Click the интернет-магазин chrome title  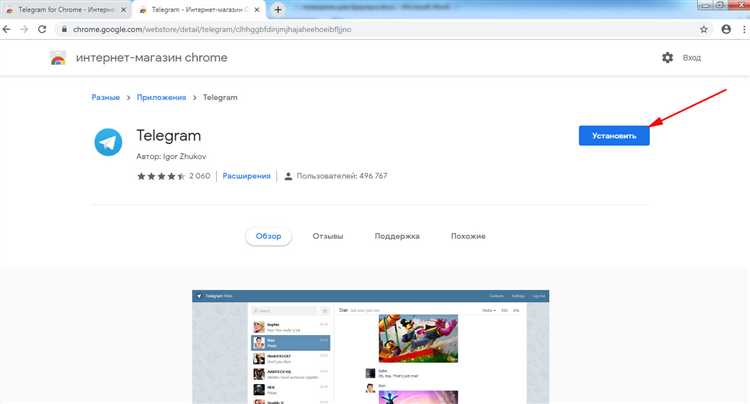pos(152,58)
